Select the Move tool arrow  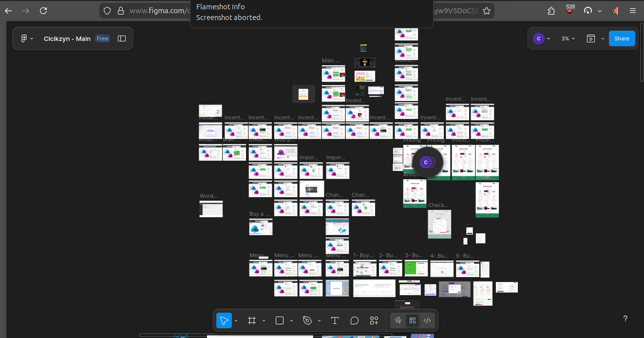click(224, 320)
